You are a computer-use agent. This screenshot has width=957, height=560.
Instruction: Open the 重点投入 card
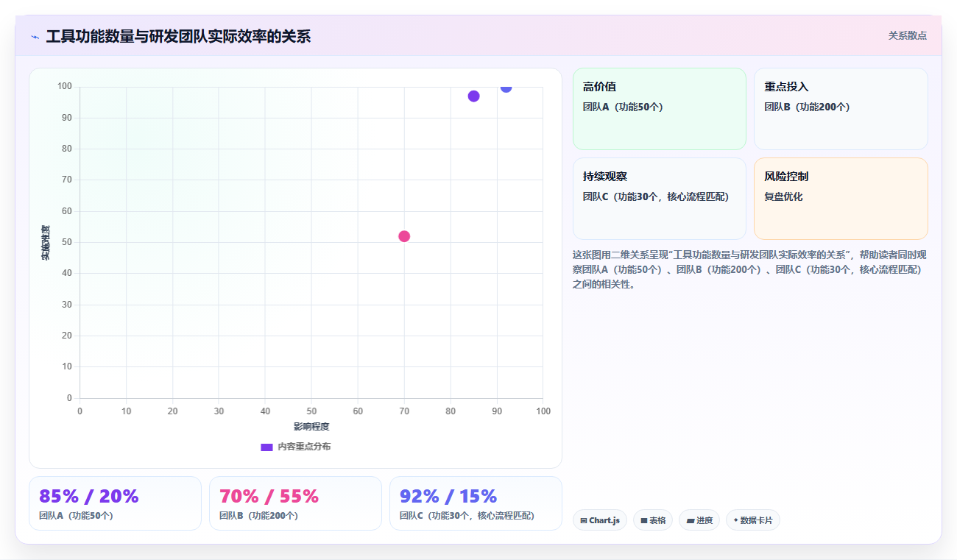(841, 109)
